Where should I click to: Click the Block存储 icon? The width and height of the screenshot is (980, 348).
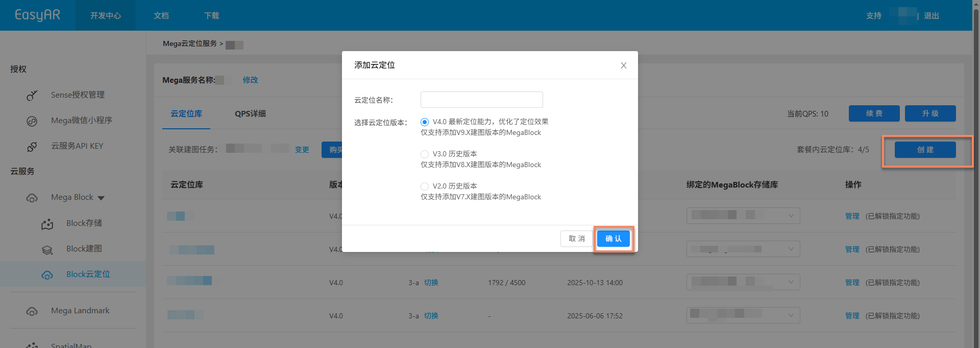47,224
